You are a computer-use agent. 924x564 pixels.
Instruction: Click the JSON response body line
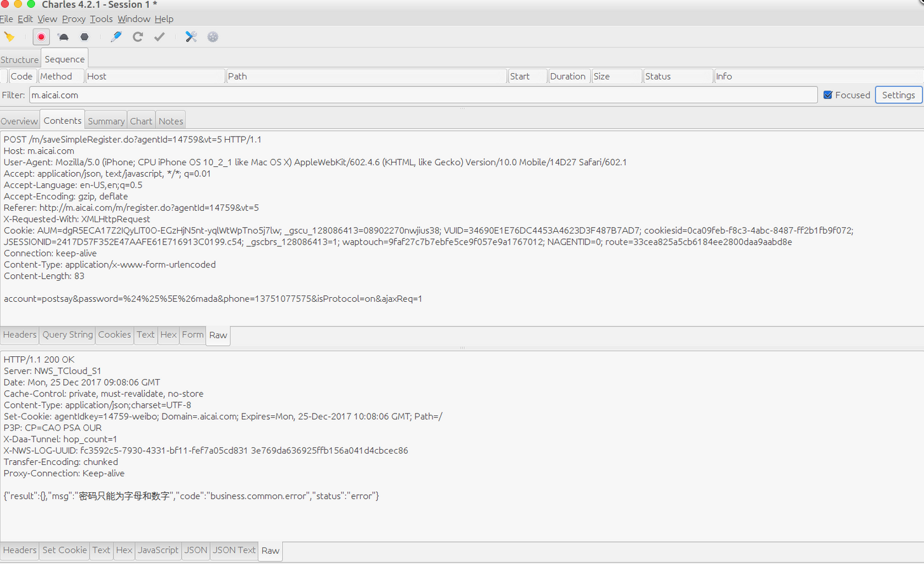point(191,496)
